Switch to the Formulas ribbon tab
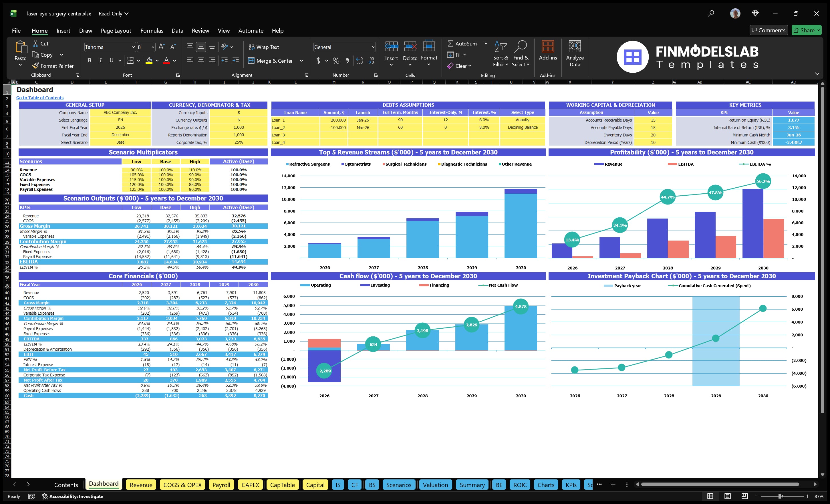The width and height of the screenshot is (830, 504). (x=152, y=30)
